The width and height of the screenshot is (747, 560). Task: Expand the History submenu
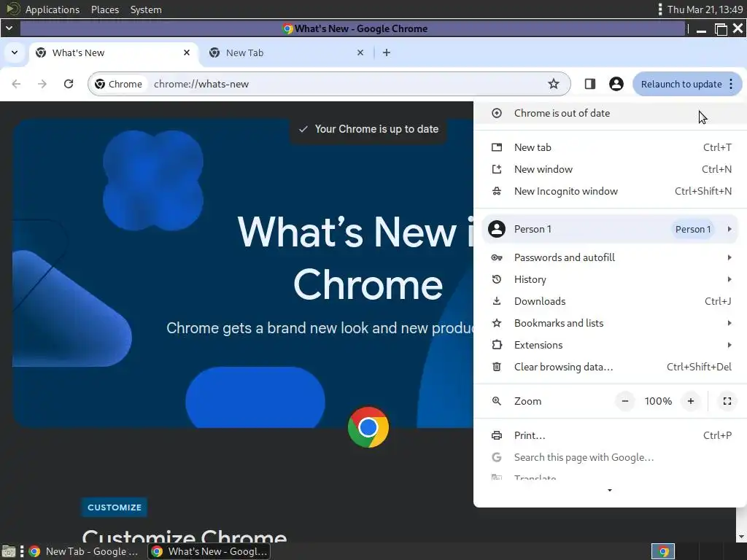(x=610, y=279)
